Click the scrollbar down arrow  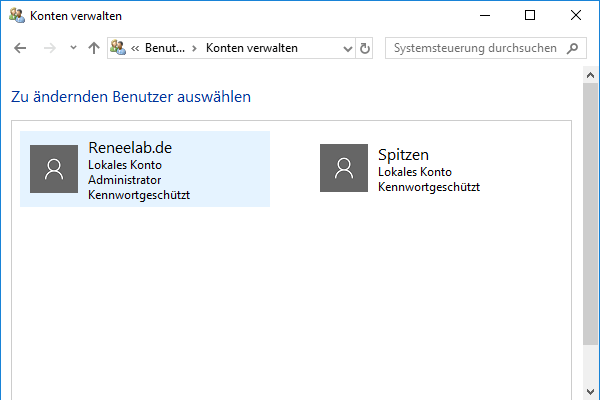[590, 392]
